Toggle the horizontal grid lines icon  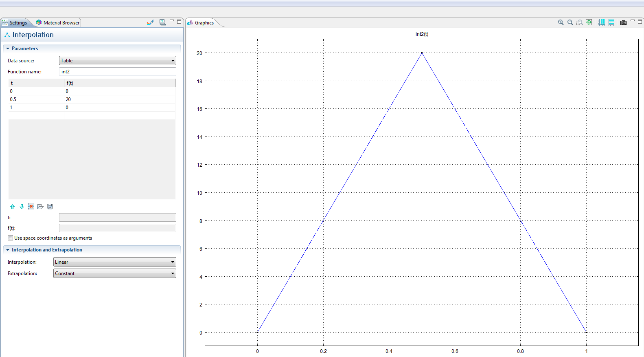point(611,22)
